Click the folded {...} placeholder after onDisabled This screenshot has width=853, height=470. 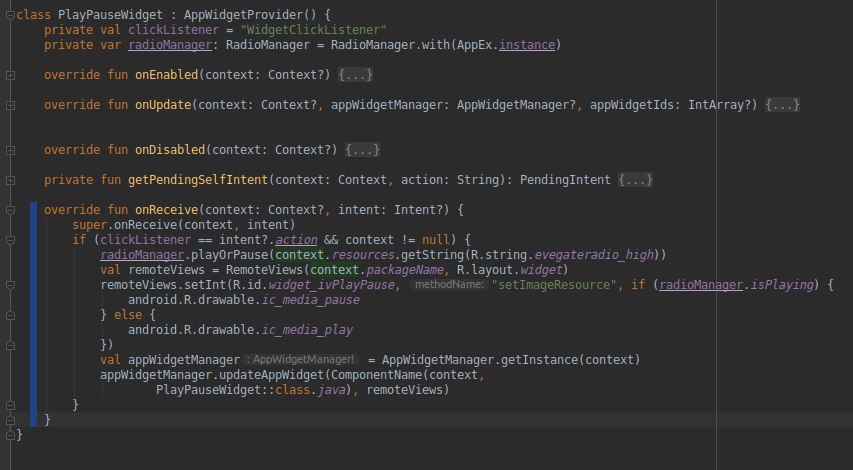(362, 150)
